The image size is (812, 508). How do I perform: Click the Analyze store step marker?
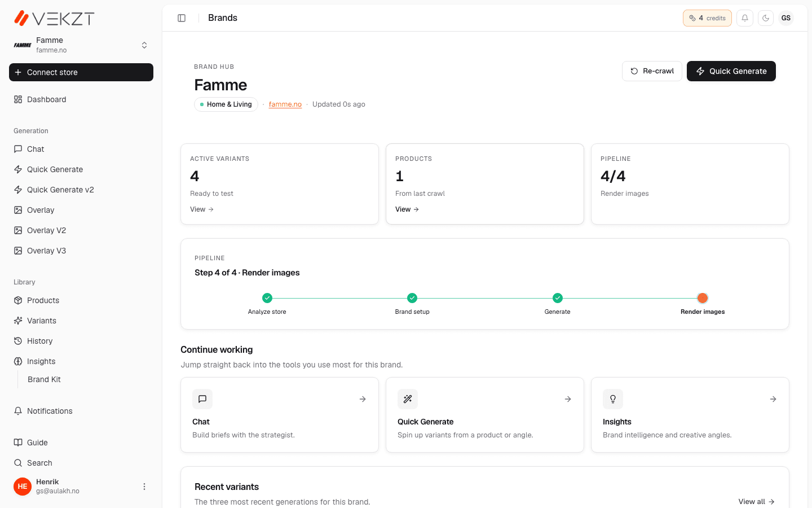267,298
